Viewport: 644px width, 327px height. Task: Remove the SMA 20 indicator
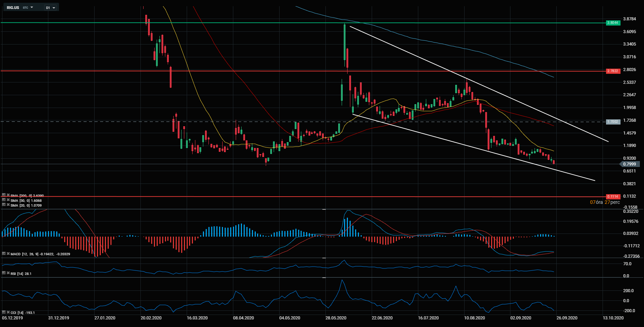click(8, 205)
